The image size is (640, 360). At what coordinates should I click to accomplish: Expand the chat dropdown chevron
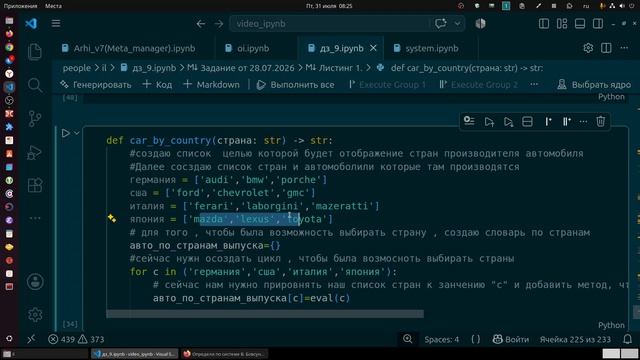pyautogui.click(x=457, y=24)
